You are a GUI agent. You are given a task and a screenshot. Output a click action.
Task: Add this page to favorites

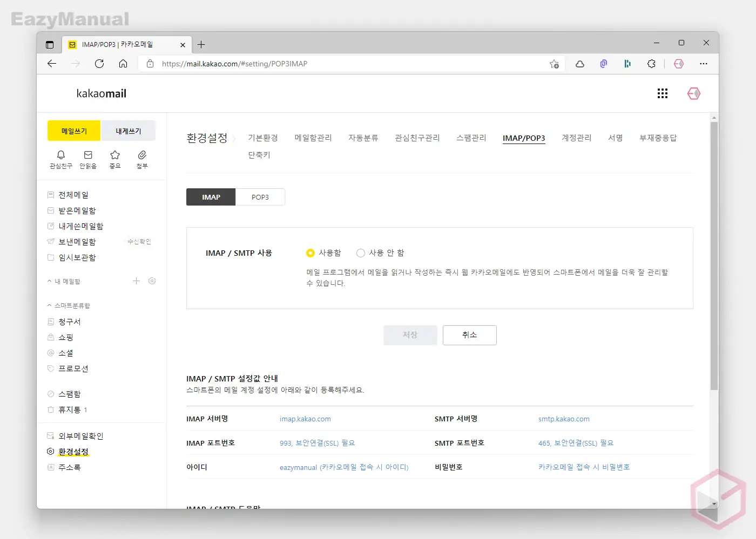554,64
